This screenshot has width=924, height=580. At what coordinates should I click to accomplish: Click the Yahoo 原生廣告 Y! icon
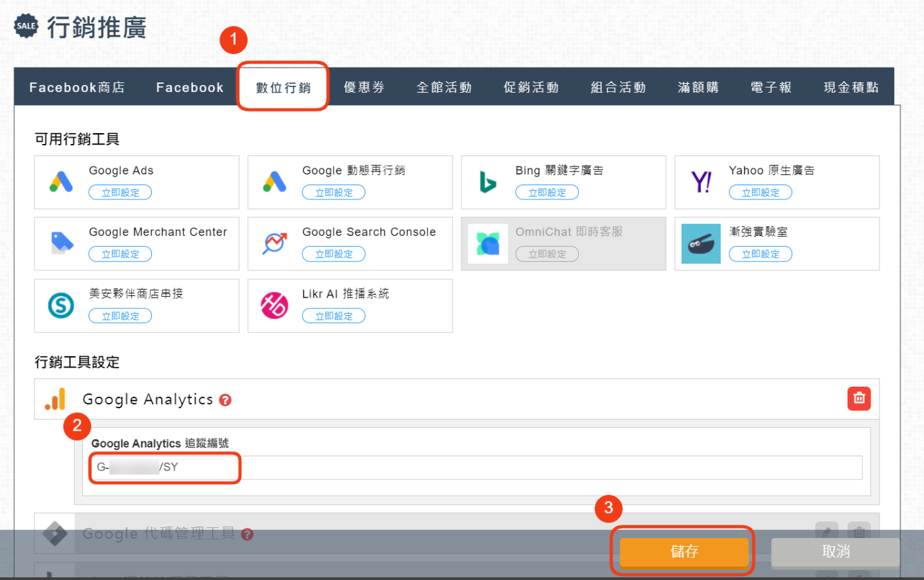point(701,180)
